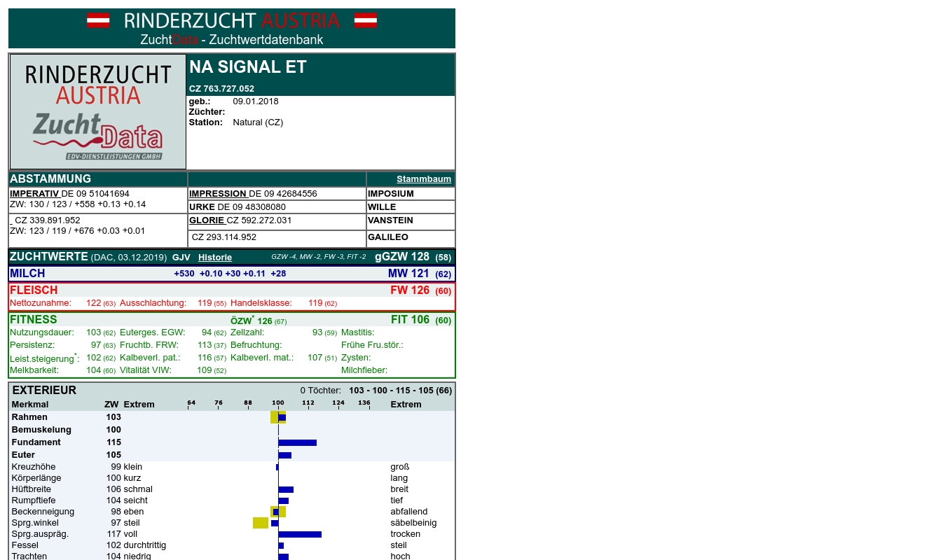Click the blue Fundament bar
Viewport: 936px width, 560px height.
tap(297, 442)
